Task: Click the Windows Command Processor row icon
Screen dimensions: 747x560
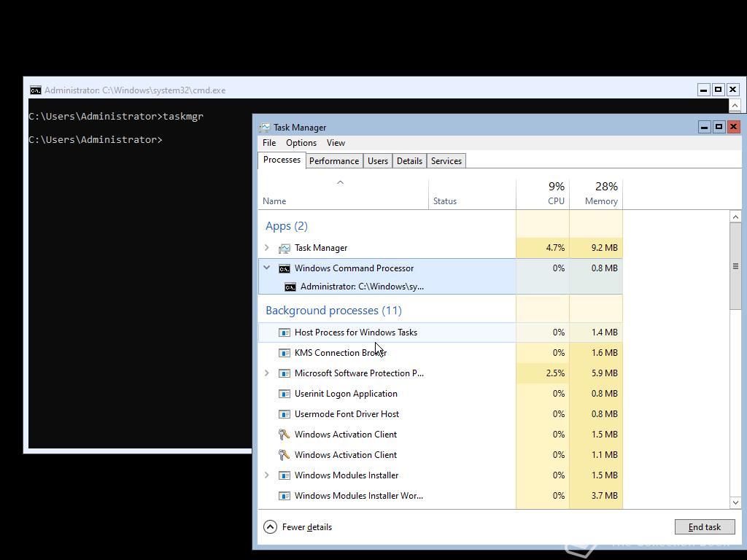Action: click(285, 268)
